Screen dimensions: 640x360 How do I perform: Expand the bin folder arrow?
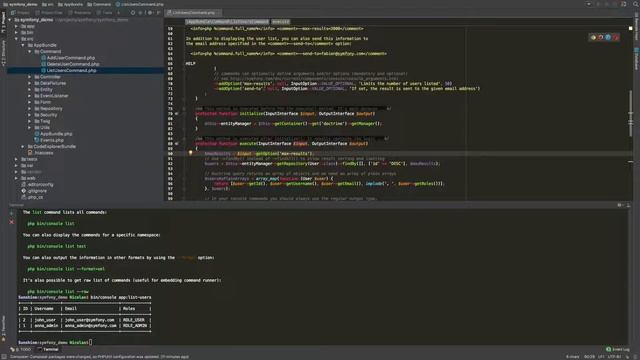click(x=16, y=32)
